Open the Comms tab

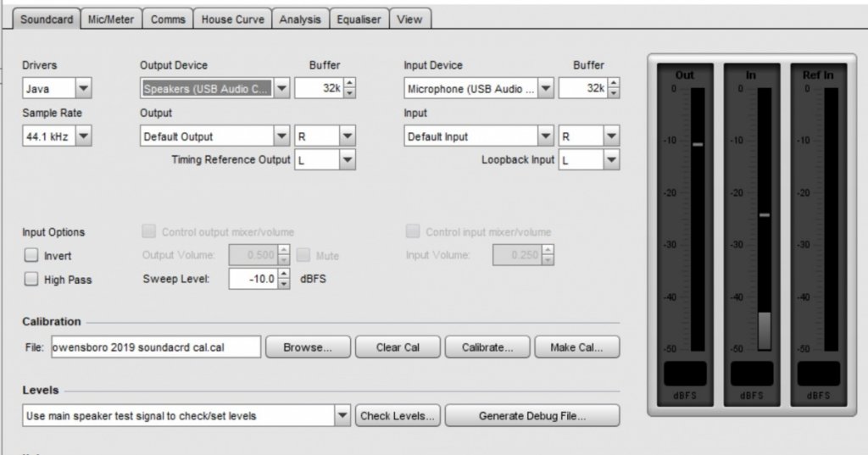coord(168,19)
